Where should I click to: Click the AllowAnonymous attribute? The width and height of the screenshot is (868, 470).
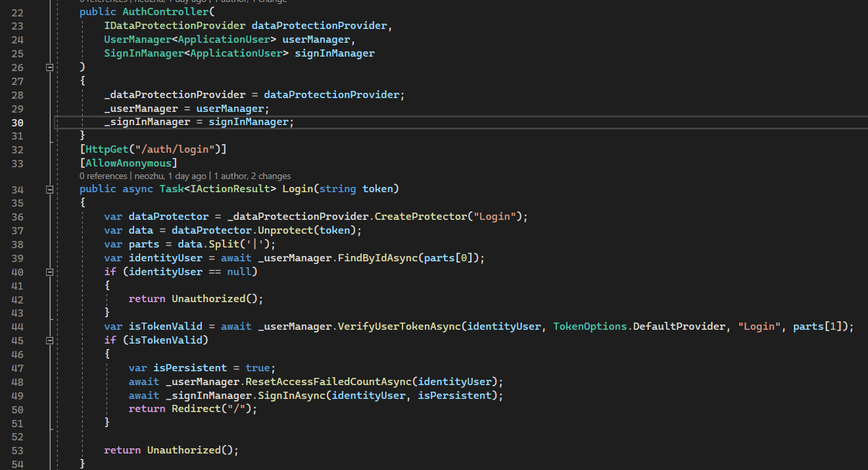(x=129, y=163)
